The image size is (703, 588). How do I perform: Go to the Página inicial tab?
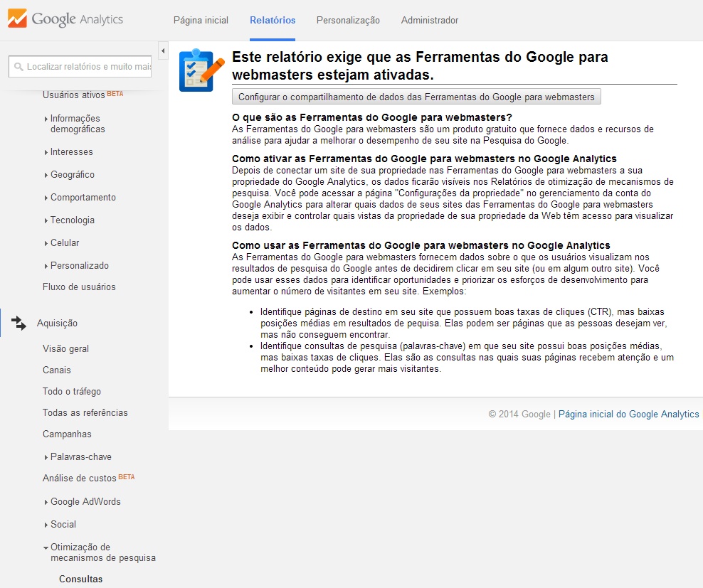click(201, 21)
